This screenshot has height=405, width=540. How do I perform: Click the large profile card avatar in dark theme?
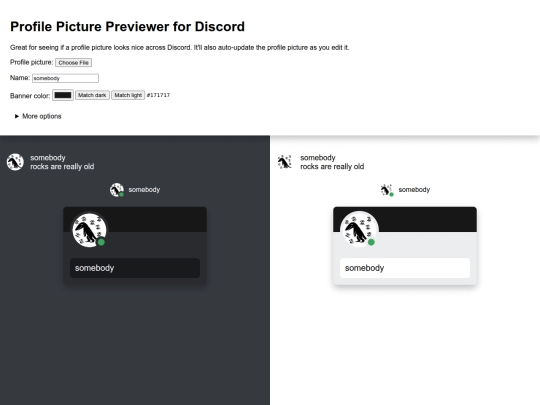[x=89, y=230]
